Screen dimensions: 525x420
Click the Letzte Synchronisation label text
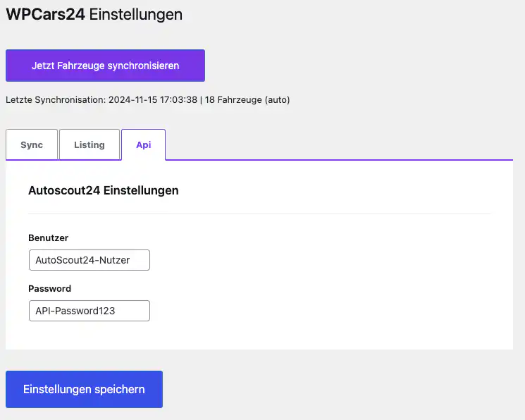55,100
